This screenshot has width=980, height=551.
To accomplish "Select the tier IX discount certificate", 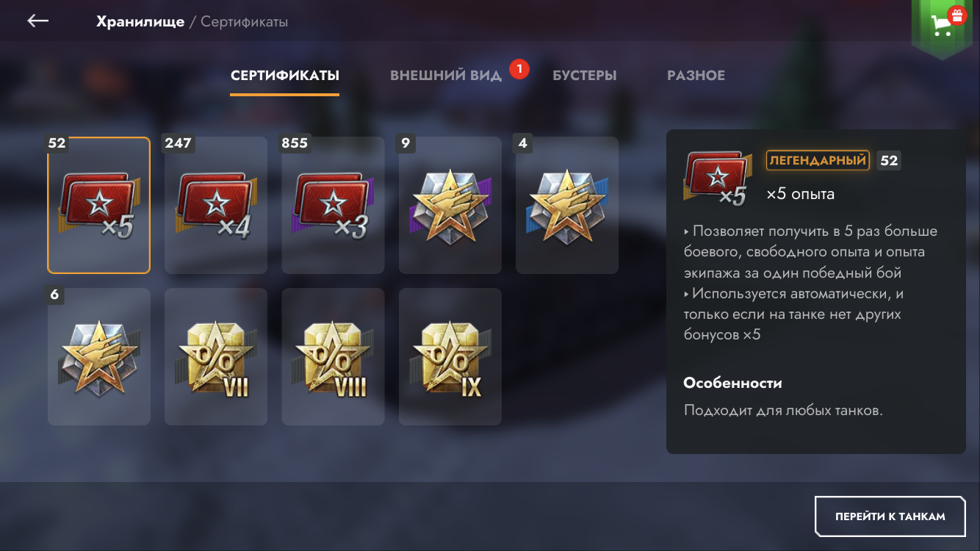I will [450, 356].
